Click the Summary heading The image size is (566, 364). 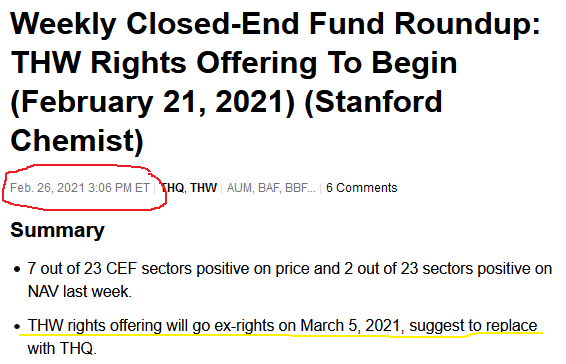tap(57, 230)
